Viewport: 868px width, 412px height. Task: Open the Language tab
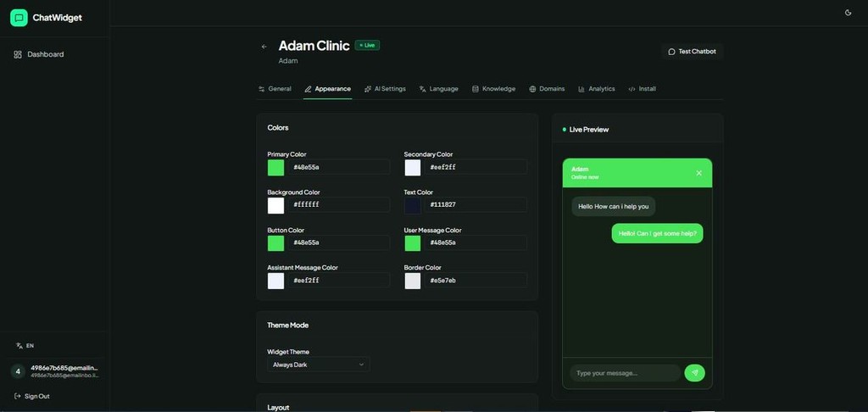[x=438, y=89]
